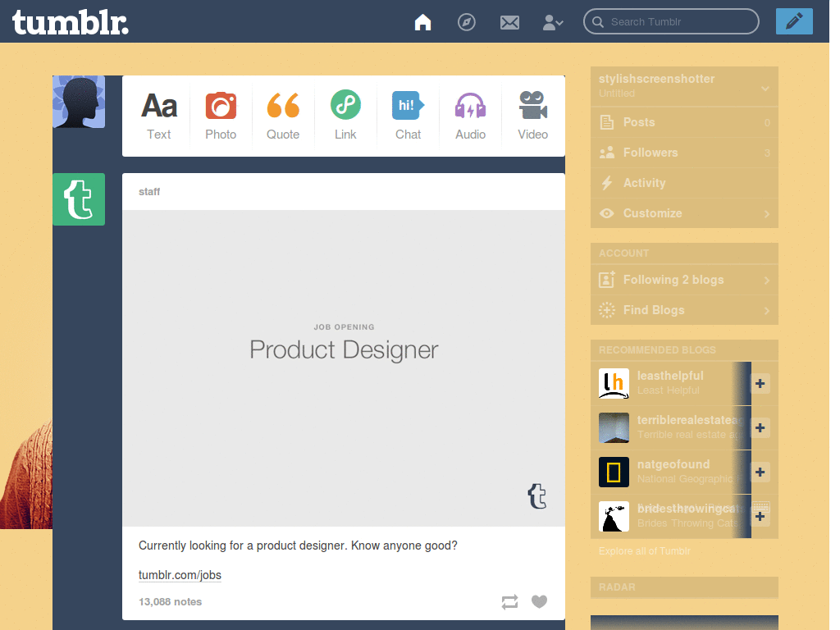Follow bridesthrowingcats with plus button
The image size is (840, 630).
click(760, 517)
